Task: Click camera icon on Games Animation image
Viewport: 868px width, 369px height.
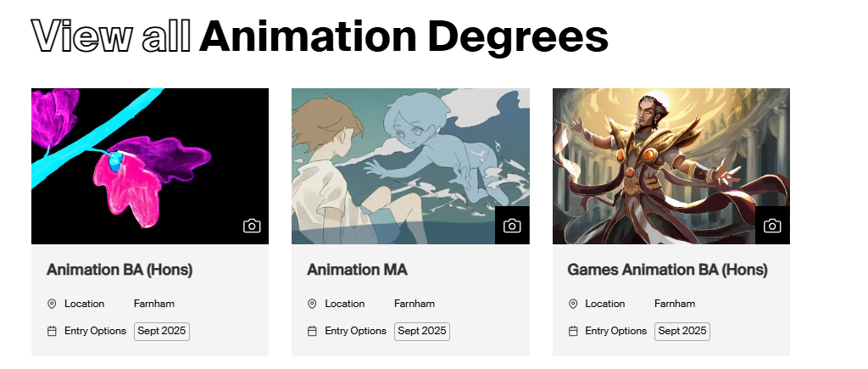Action: pos(772,226)
